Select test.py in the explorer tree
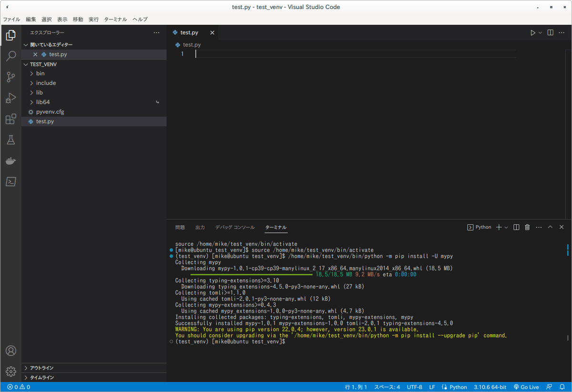Image resolution: width=572 pixels, height=392 pixels. (x=94, y=121)
